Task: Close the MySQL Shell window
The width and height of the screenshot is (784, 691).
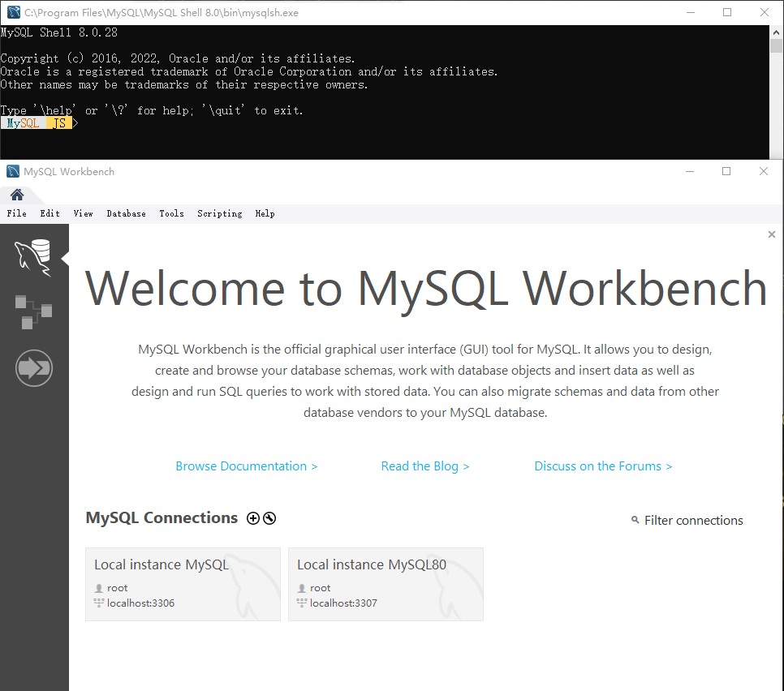Action: tap(765, 12)
